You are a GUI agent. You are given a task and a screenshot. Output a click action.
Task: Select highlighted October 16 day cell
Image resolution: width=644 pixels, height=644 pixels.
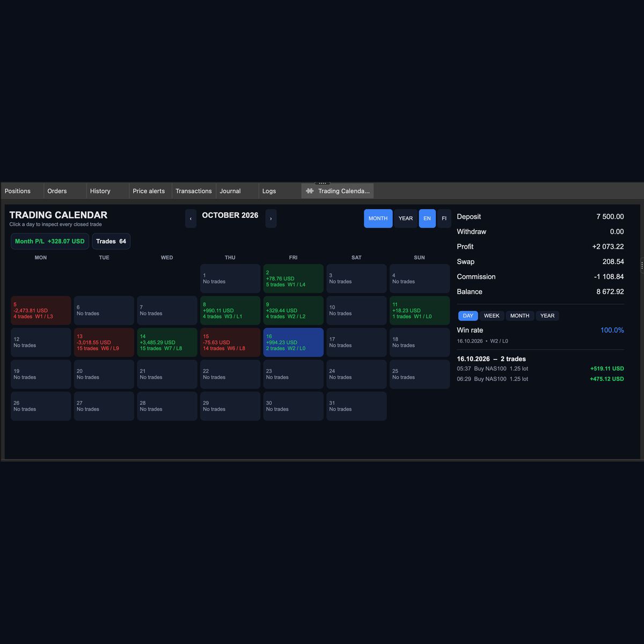pos(293,342)
